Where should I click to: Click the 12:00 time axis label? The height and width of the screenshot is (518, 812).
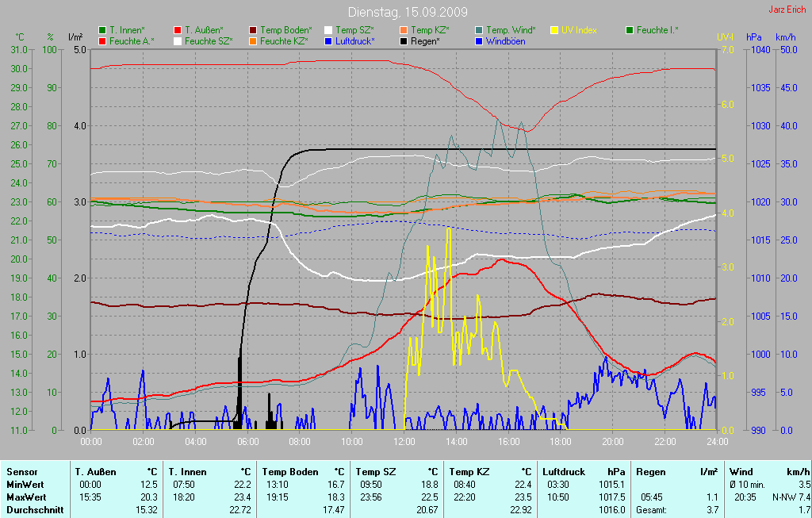405,441
